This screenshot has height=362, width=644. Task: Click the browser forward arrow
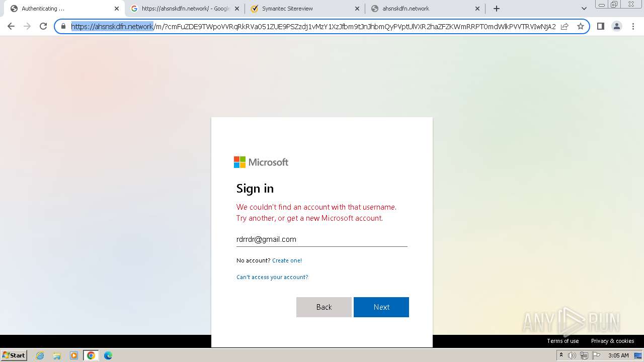coord(27,26)
